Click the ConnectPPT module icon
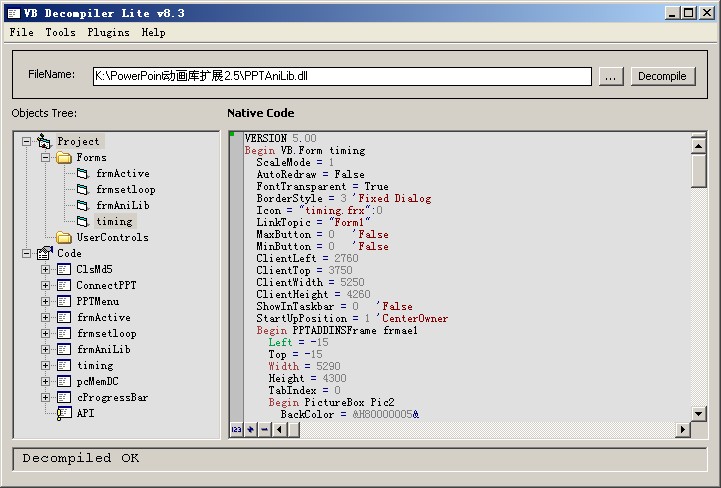This screenshot has height=488, width=721. point(64,285)
